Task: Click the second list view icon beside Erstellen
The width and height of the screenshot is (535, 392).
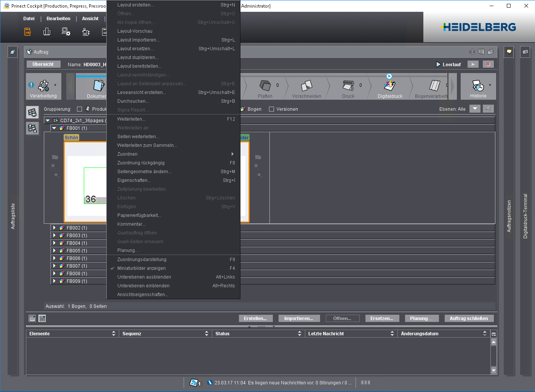Action: click(x=42, y=319)
